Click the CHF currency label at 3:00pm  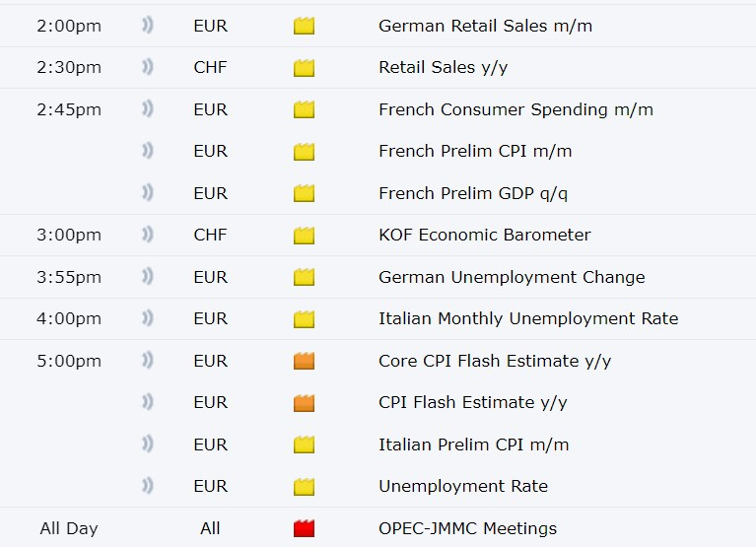pos(210,236)
